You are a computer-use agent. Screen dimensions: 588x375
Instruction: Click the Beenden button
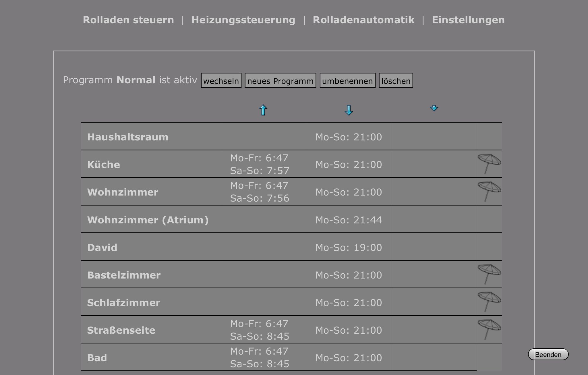coord(548,354)
